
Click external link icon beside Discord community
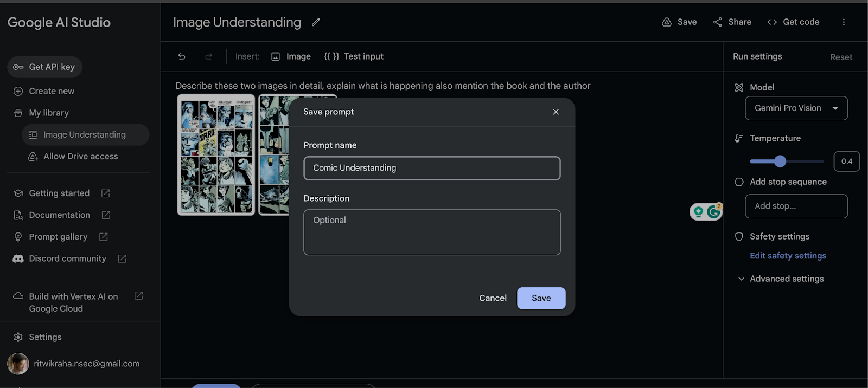coord(122,258)
